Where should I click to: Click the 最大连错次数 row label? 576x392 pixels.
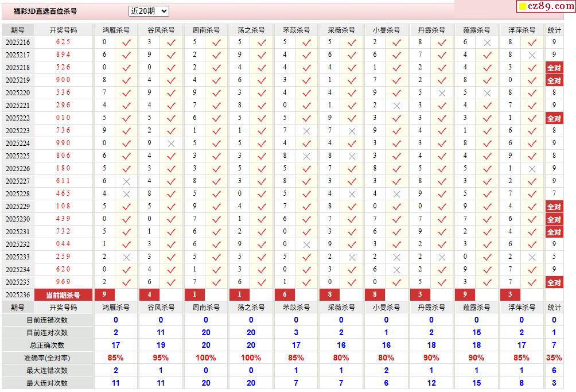click(x=47, y=370)
